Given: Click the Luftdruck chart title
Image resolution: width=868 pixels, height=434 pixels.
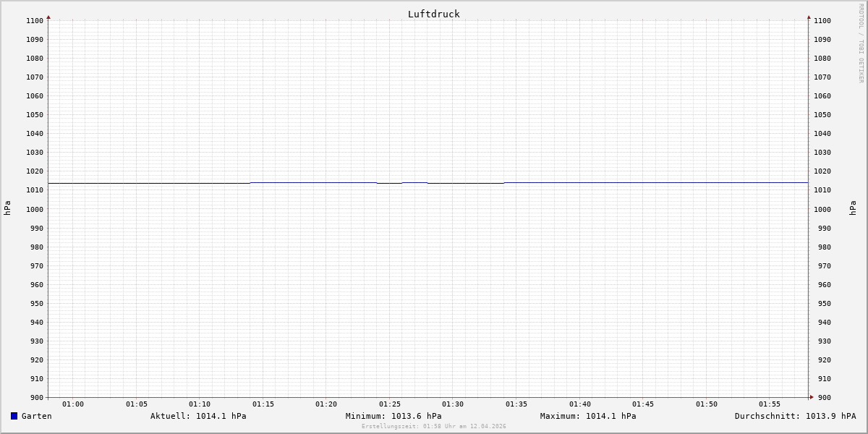Looking at the screenshot, I should 433,14.
